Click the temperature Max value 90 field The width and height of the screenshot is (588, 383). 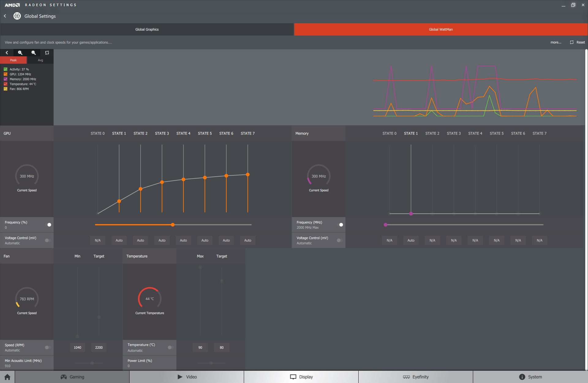click(200, 347)
